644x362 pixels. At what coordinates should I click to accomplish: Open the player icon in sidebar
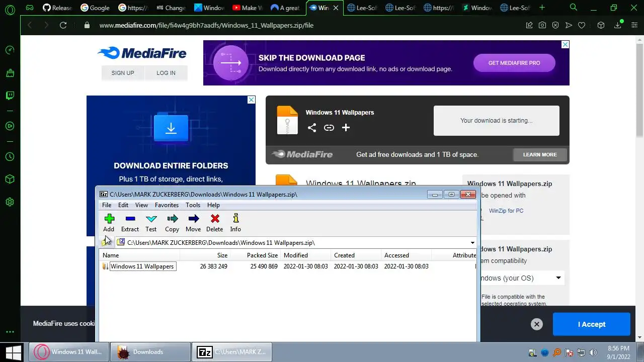point(10,126)
